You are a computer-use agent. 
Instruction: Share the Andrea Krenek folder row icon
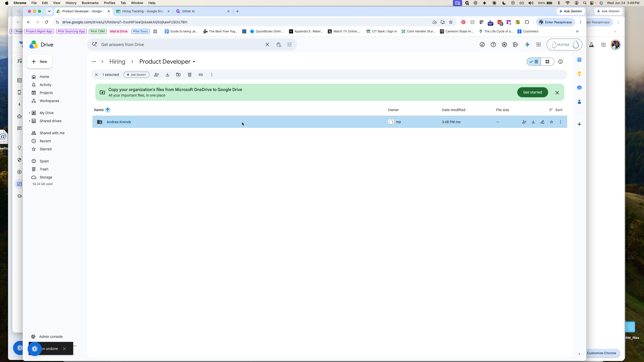(524, 122)
